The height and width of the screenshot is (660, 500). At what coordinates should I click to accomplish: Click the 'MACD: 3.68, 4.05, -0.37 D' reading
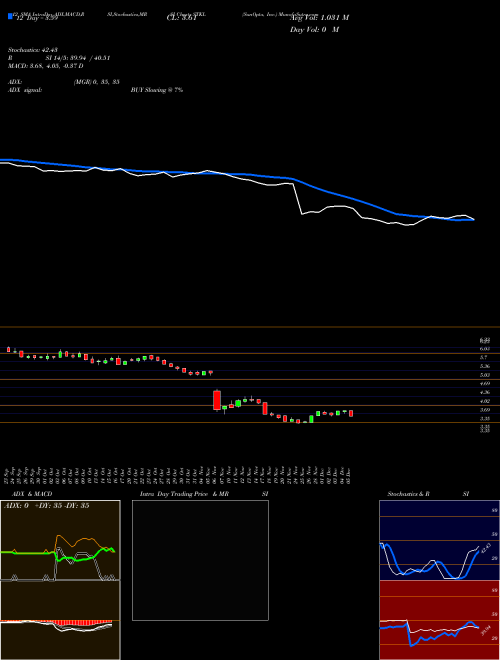pyautogui.click(x=45, y=66)
